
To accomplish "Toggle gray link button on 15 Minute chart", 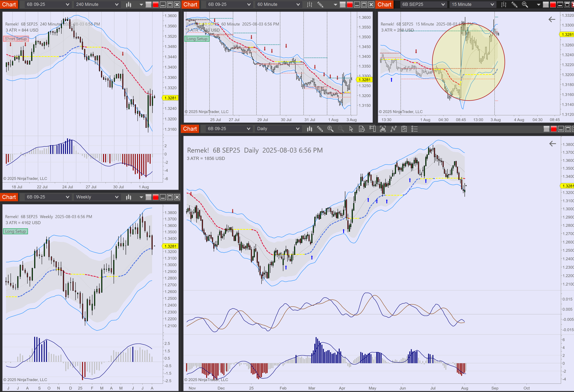I will 546,4.
